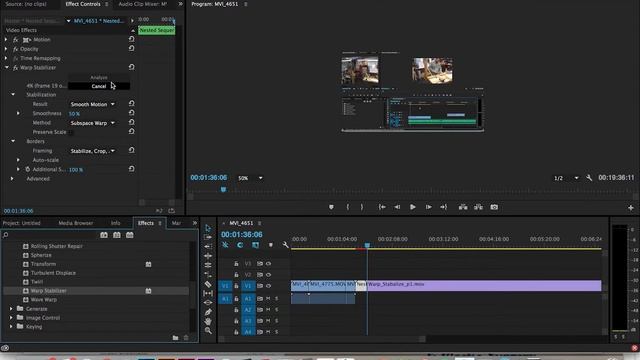Solo audio track A2
The height and width of the screenshot is (360, 640).
(x=276, y=310)
